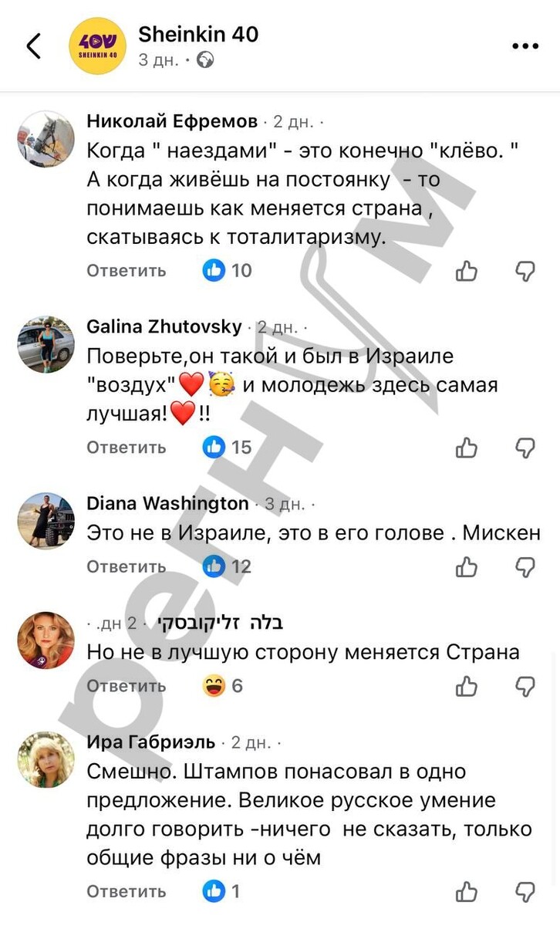This screenshot has height=926, width=560.
Task: Open the 15 likes reaction count
Action: (x=228, y=447)
